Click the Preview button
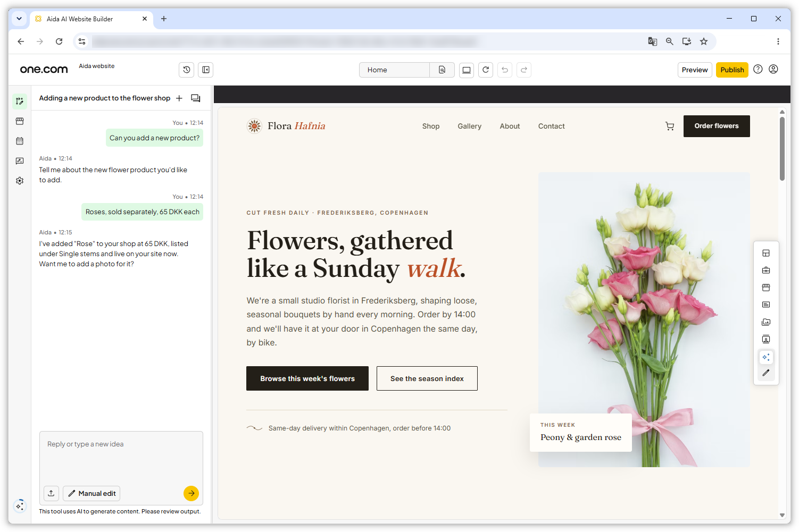The width and height of the screenshot is (799, 532). pos(695,70)
